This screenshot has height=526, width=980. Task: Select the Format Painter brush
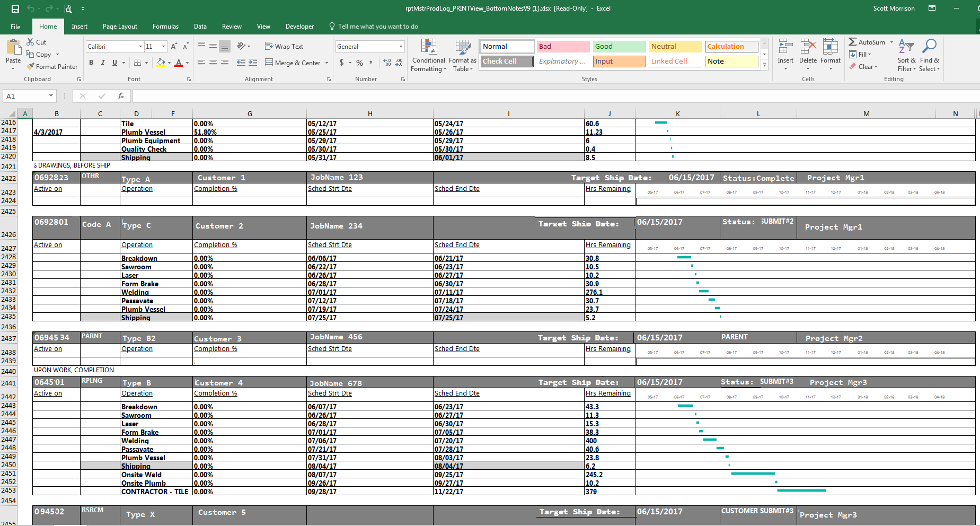click(52, 66)
